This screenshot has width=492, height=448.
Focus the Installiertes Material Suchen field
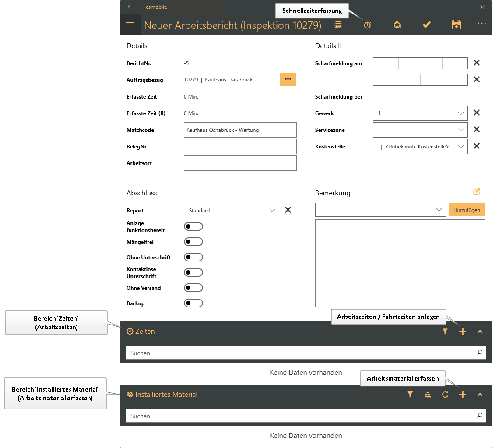(x=306, y=416)
